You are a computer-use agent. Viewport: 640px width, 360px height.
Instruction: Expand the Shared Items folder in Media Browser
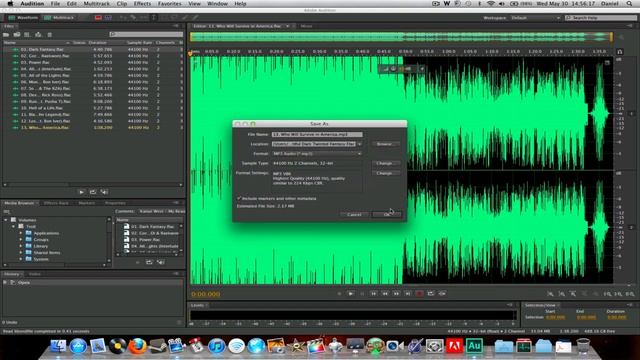click(21, 253)
